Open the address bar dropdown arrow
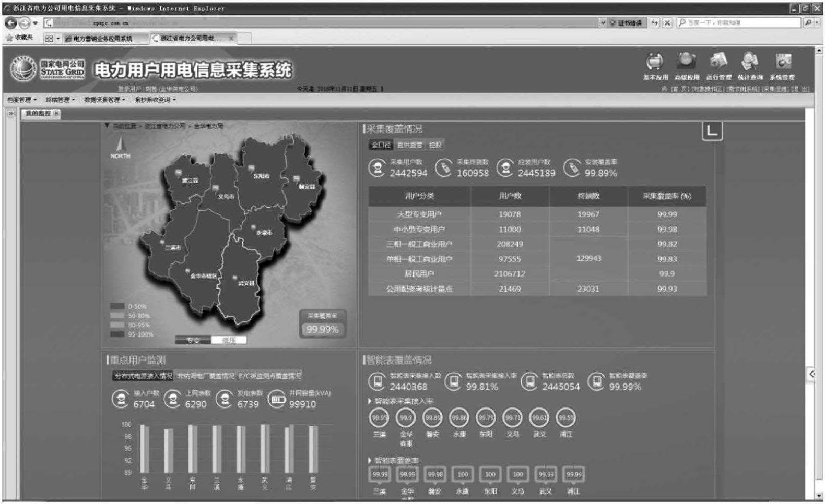Image resolution: width=825 pixels, height=504 pixels. point(603,23)
